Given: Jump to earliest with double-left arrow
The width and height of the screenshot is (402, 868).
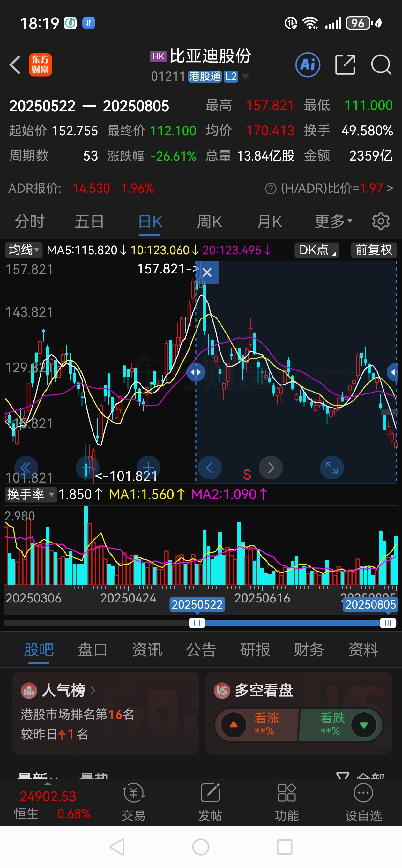Looking at the screenshot, I should pyautogui.click(x=26, y=468).
